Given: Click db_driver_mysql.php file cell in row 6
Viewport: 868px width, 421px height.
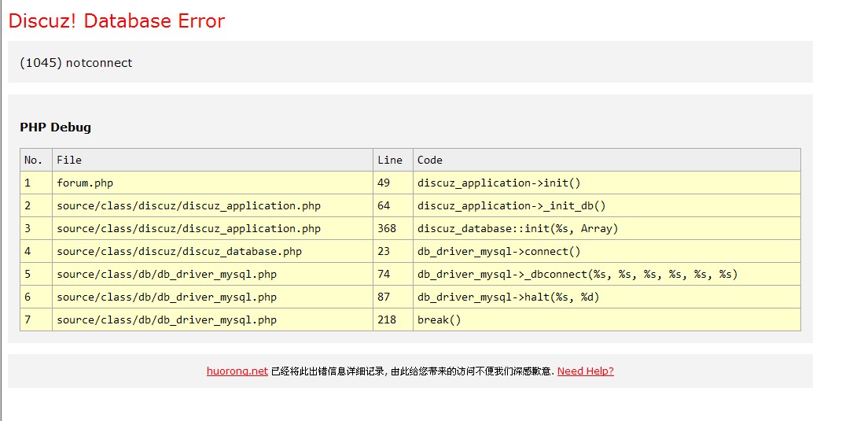Looking at the screenshot, I should click(x=212, y=297).
